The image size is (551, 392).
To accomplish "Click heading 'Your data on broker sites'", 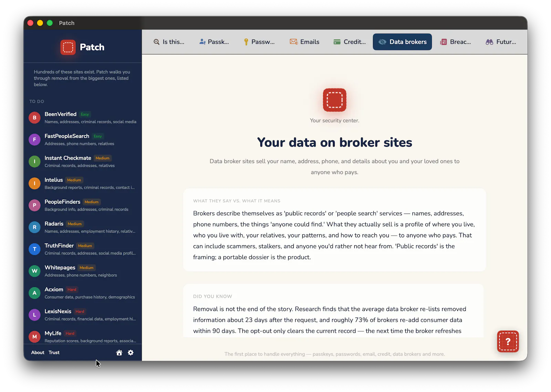I will [x=334, y=142].
